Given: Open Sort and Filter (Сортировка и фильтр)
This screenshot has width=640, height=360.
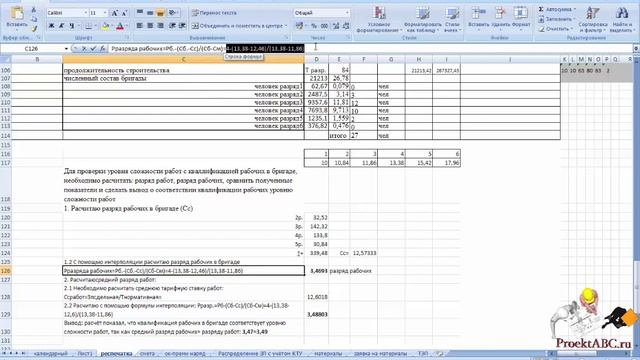Looking at the screenshot, I should point(593,19).
